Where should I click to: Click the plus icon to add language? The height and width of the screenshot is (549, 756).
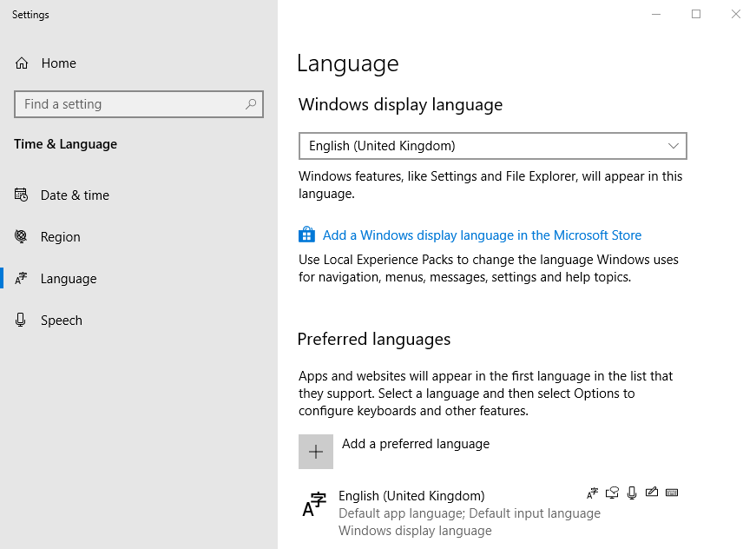click(316, 452)
